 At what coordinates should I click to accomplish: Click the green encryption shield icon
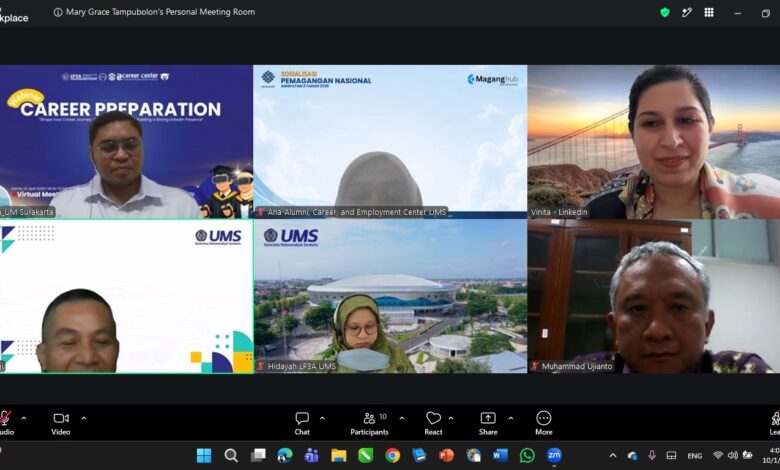[665, 12]
